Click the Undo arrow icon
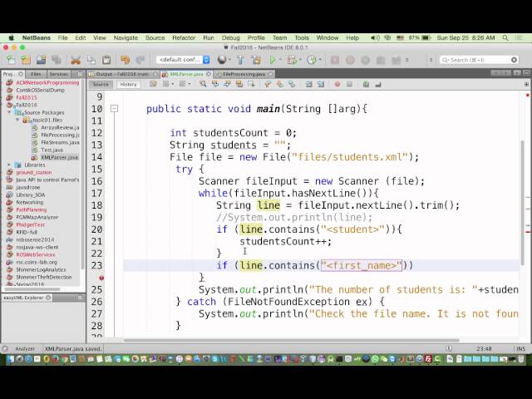The height and width of the screenshot is (399, 532). 125,60
